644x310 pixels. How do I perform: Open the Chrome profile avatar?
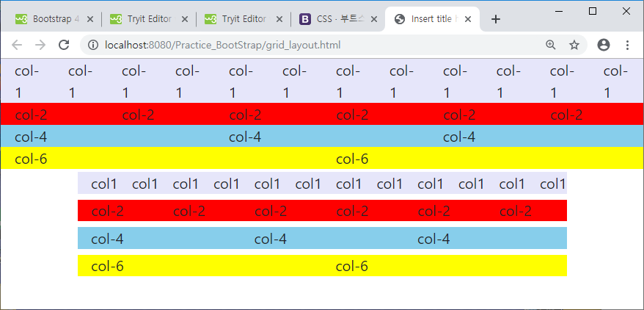click(x=604, y=45)
